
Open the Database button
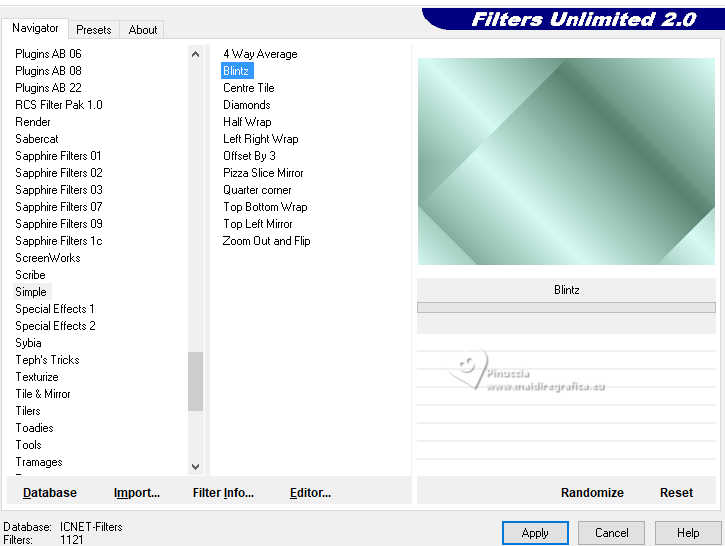pyautogui.click(x=50, y=493)
